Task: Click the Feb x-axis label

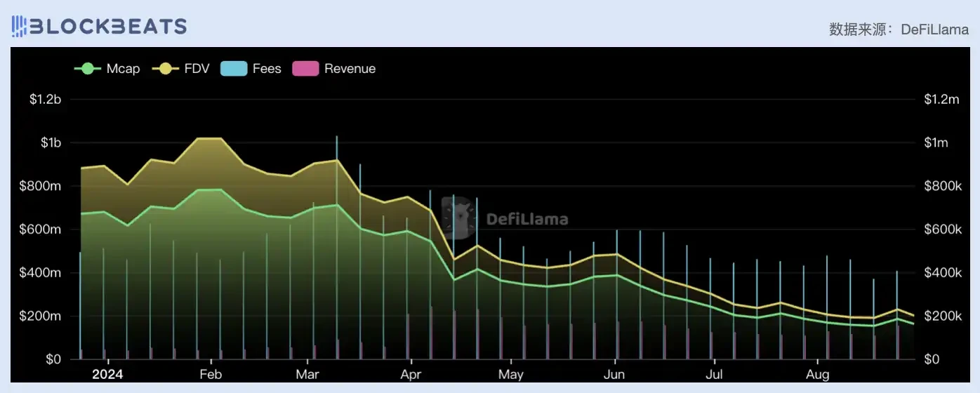Action: (211, 374)
